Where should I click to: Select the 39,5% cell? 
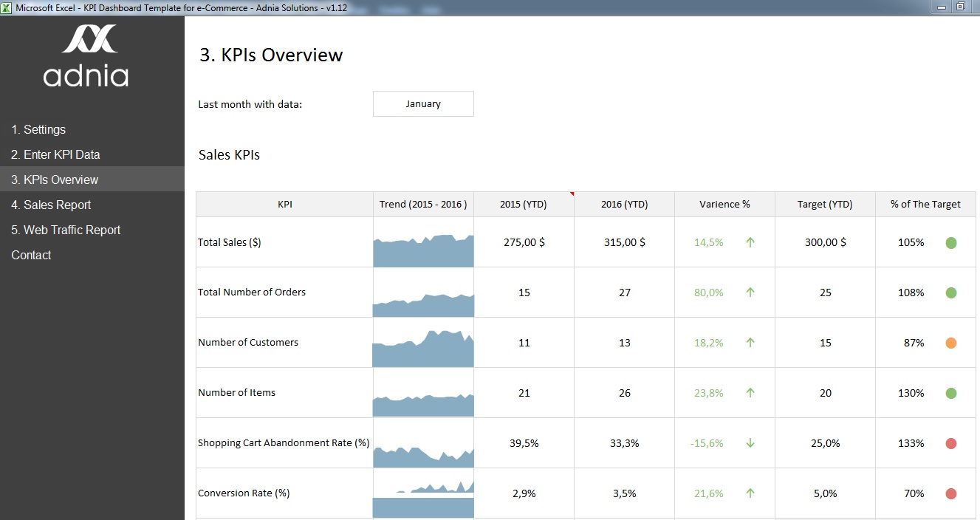(524, 443)
